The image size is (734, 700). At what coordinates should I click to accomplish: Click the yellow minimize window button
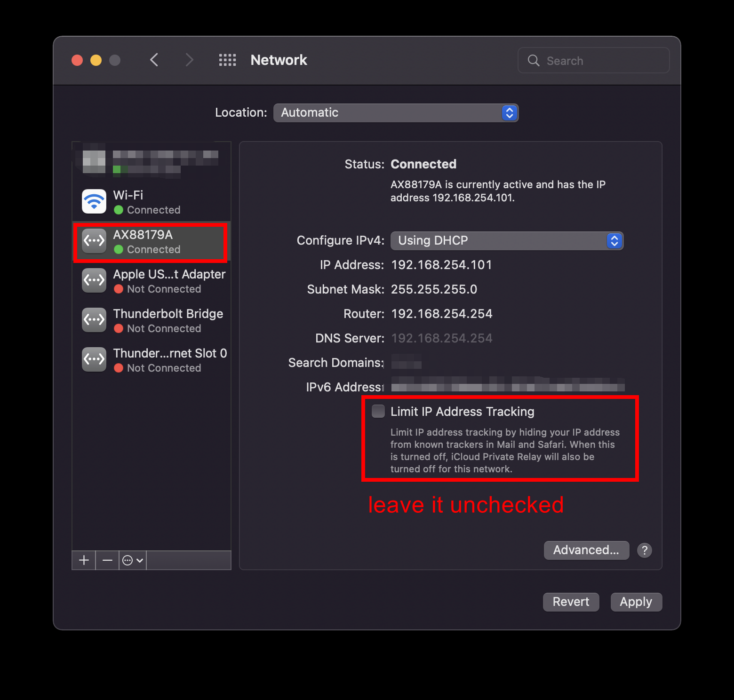pyautogui.click(x=96, y=60)
